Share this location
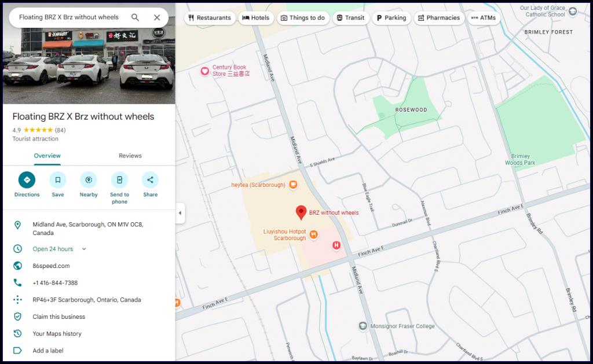The height and width of the screenshot is (364, 593). point(151,180)
